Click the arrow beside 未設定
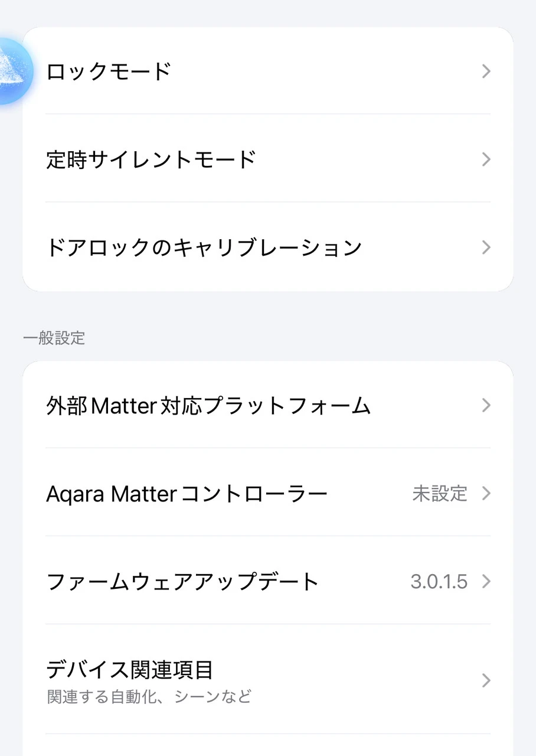Viewport: 536px width, 756px height. (486, 494)
